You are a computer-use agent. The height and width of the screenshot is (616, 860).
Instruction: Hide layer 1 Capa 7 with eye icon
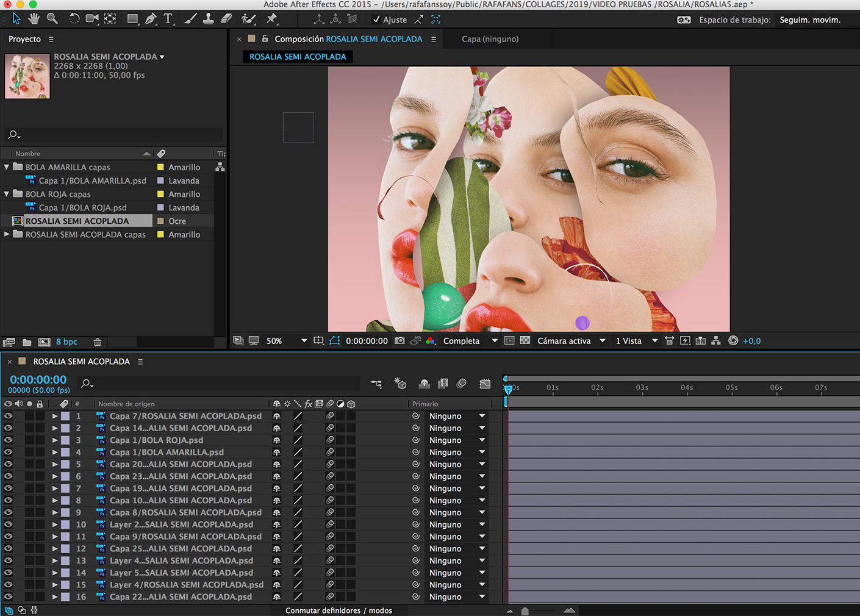[8, 416]
